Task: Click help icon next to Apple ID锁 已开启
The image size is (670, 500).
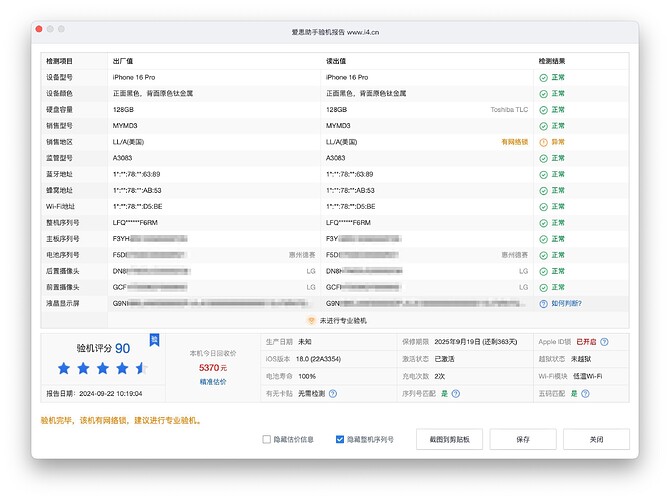Action: 604,342
